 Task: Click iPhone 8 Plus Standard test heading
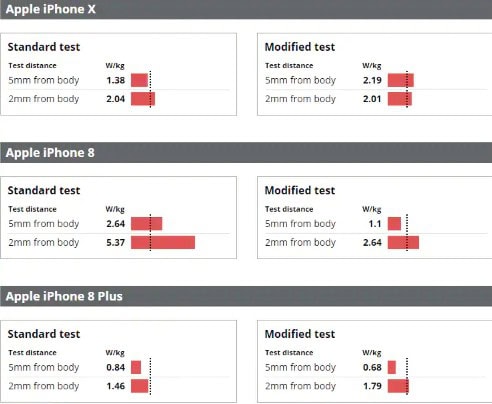point(44,334)
